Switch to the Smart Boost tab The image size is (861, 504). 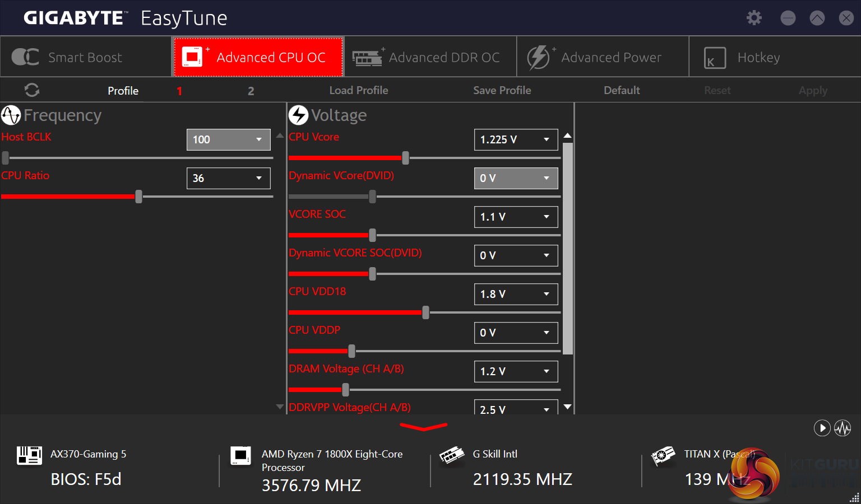pos(86,57)
